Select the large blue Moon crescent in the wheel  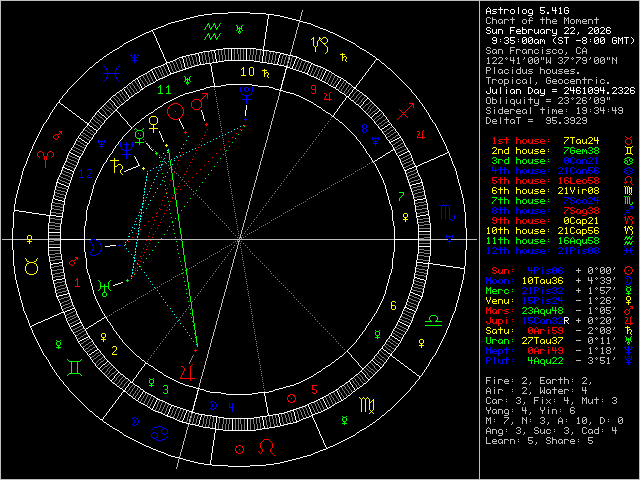[95, 247]
